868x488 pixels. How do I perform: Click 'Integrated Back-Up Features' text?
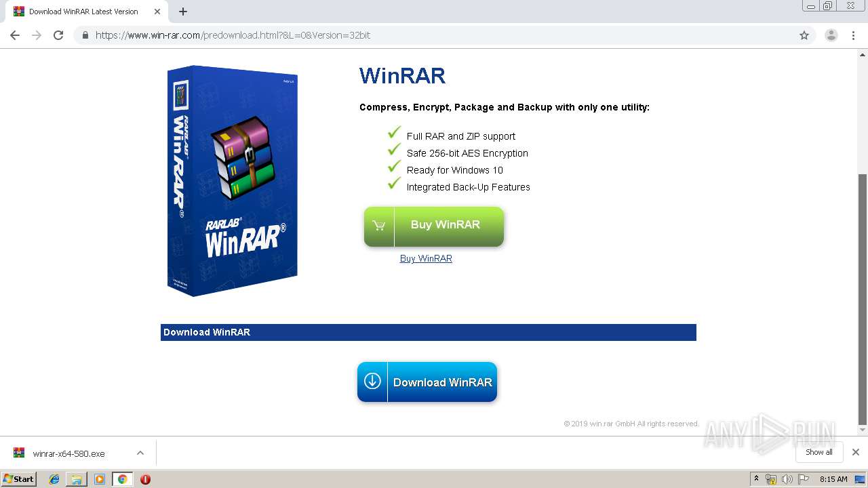pyautogui.click(x=469, y=187)
